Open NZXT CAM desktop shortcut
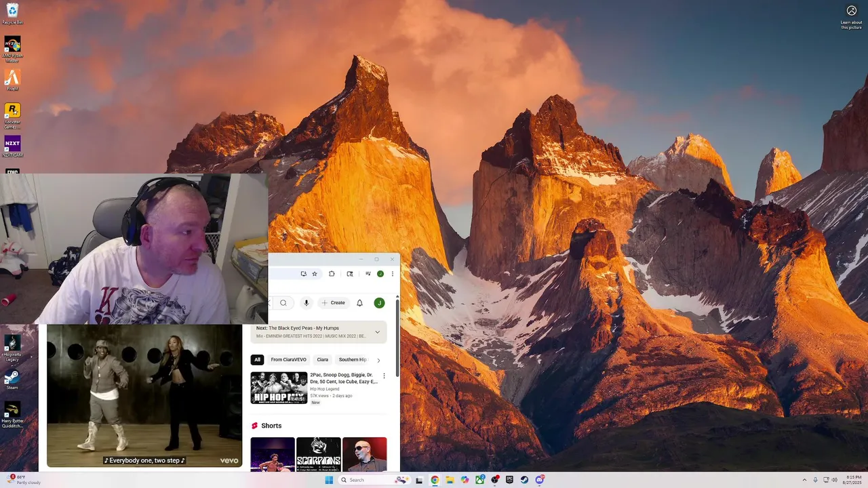 (12, 146)
